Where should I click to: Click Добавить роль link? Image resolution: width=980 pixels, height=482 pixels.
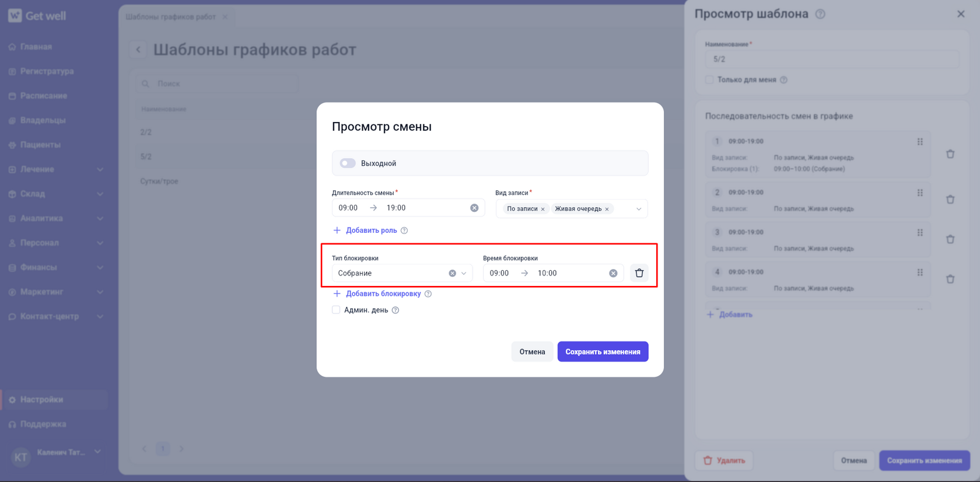[365, 230]
